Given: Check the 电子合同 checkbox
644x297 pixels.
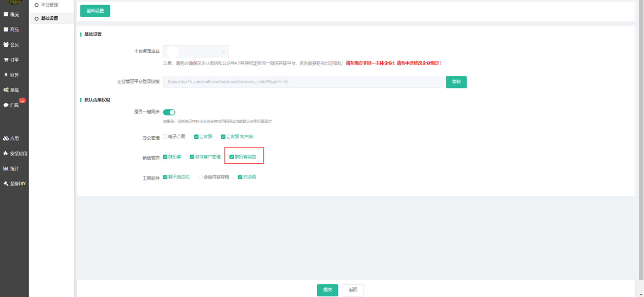Looking at the screenshot, I should (165, 137).
